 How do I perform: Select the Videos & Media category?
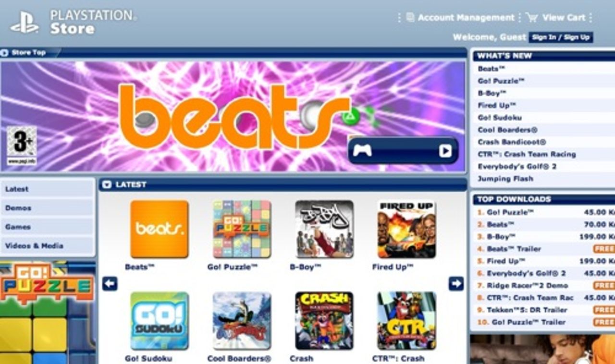(47, 246)
